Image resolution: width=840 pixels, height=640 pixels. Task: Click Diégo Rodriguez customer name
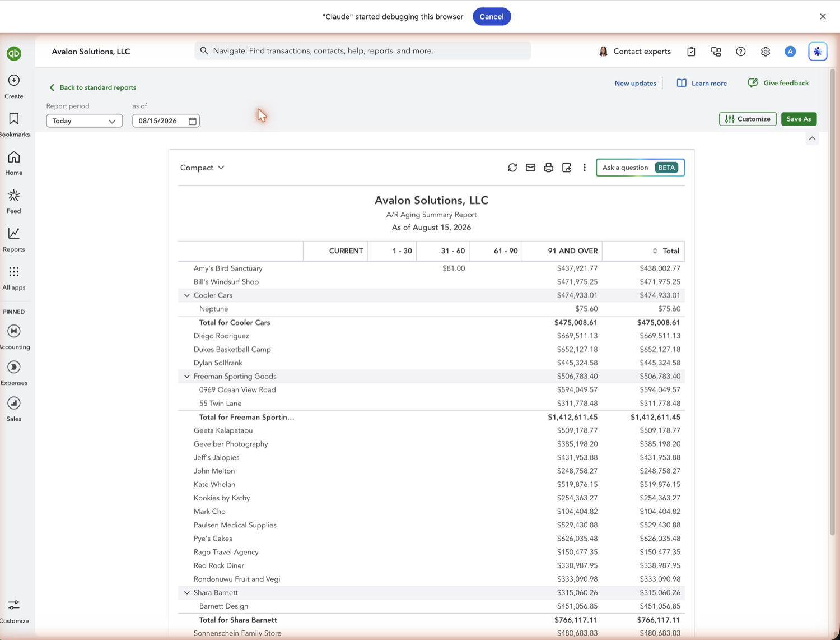click(221, 336)
